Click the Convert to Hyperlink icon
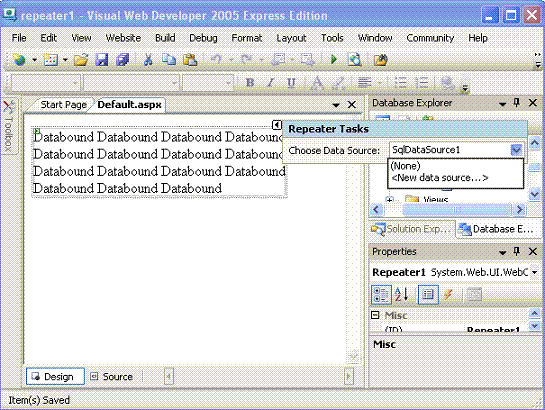 tap(447, 83)
